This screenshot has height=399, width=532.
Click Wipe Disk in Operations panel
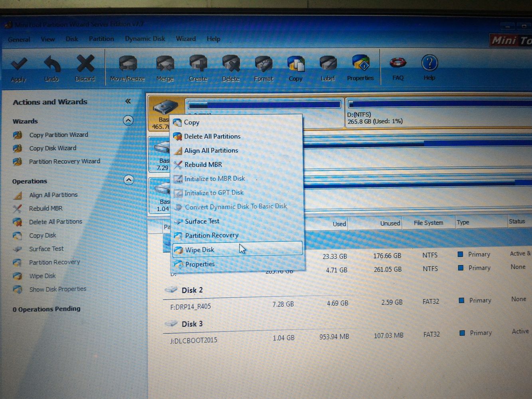[42, 276]
